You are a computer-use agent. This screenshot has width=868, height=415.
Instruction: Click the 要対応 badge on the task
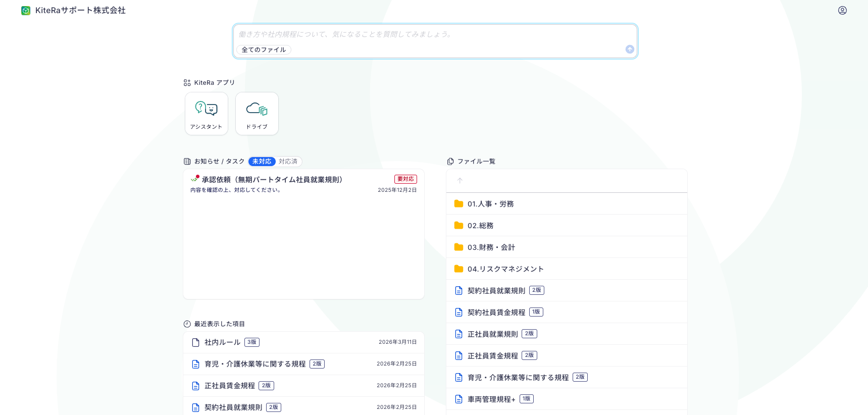(405, 179)
